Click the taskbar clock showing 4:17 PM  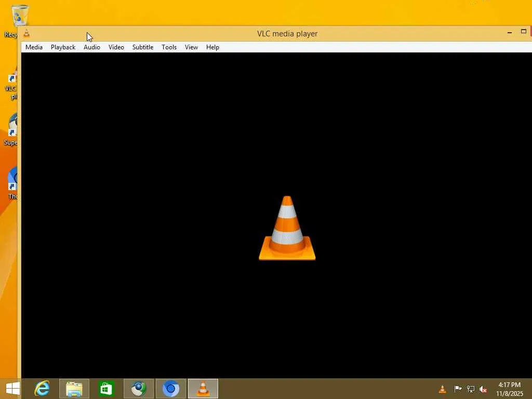pos(509,389)
